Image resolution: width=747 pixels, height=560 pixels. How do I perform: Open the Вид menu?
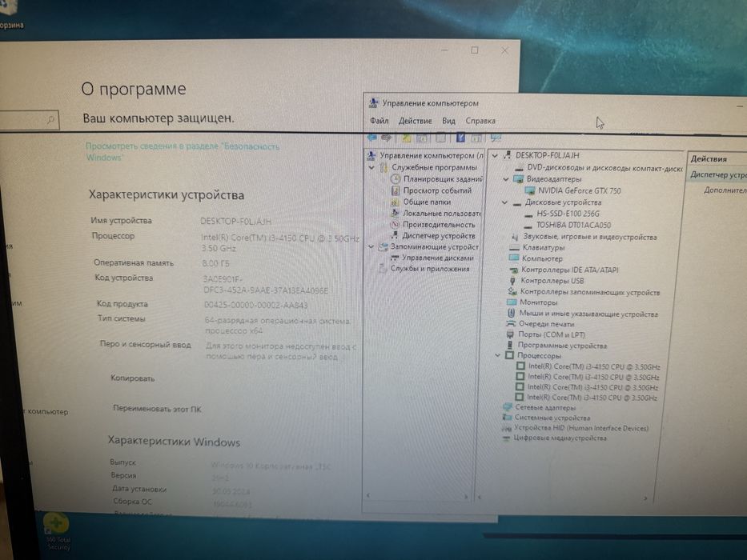click(x=448, y=121)
